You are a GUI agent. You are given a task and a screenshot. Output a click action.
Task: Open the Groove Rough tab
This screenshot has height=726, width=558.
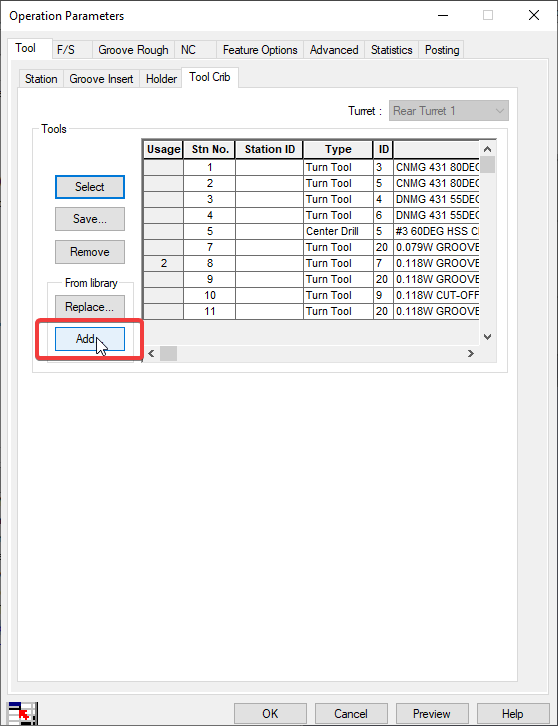133,50
